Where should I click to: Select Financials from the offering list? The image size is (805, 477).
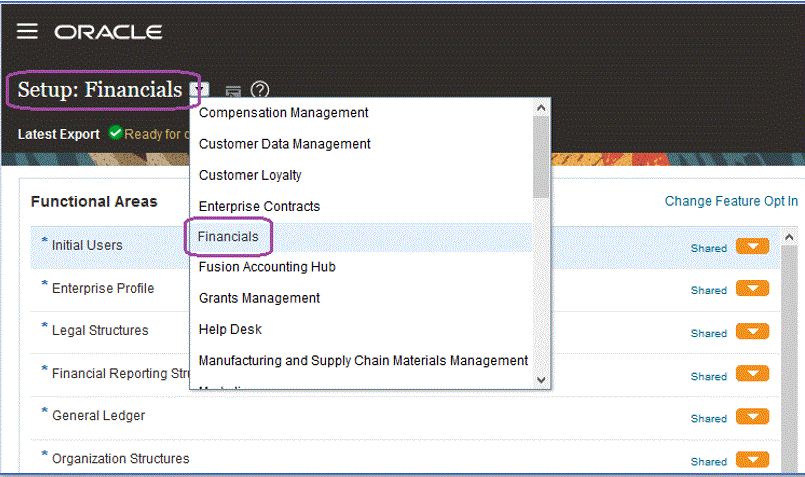[x=228, y=237]
